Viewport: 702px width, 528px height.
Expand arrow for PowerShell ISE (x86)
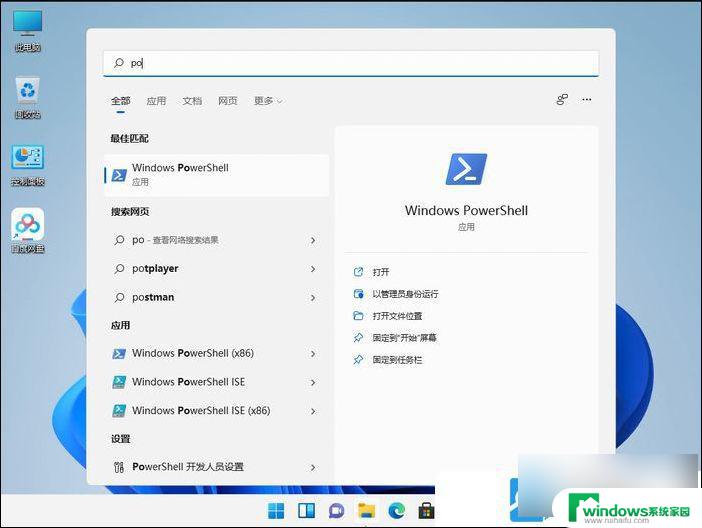pyautogui.click(x=313, y=411)
